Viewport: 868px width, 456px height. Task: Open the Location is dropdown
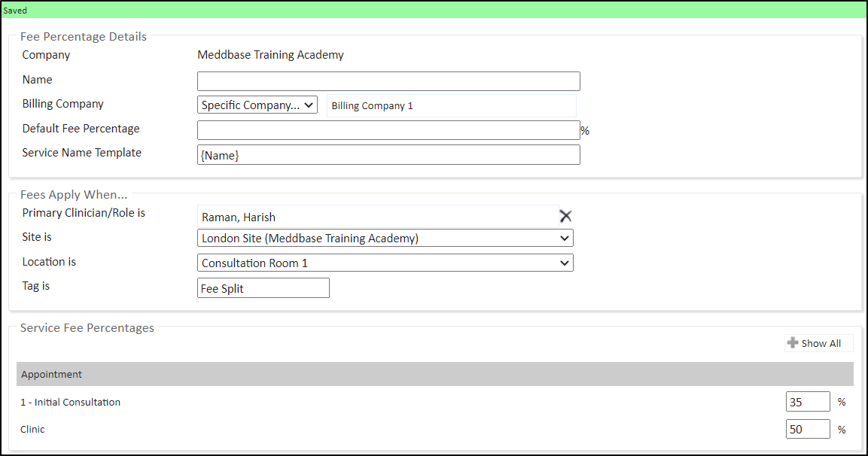pos(385,263)
